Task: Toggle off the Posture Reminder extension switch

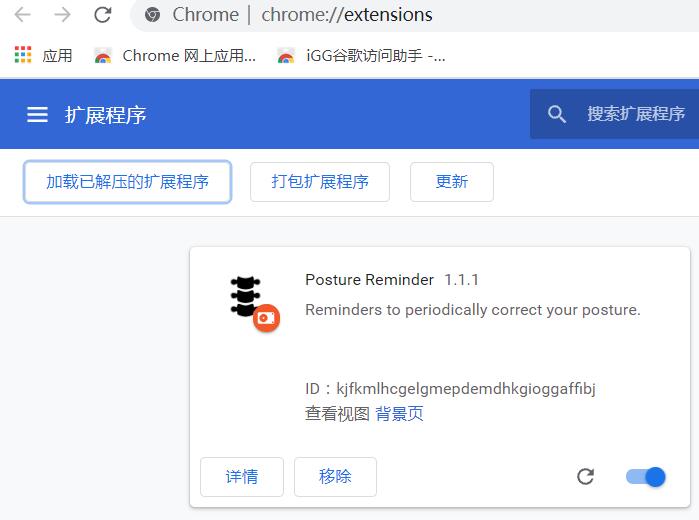Action: 646,477
